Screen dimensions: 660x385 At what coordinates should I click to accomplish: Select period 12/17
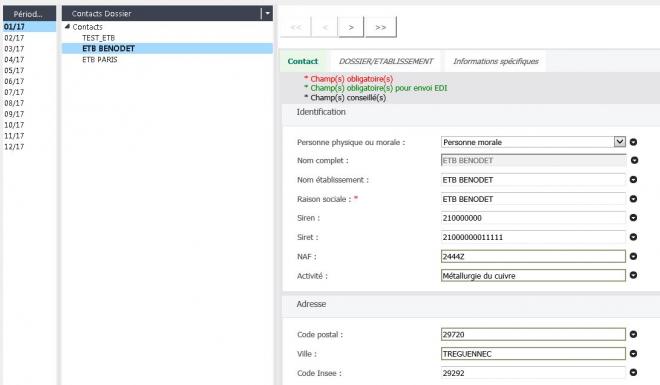coord(14,147)
